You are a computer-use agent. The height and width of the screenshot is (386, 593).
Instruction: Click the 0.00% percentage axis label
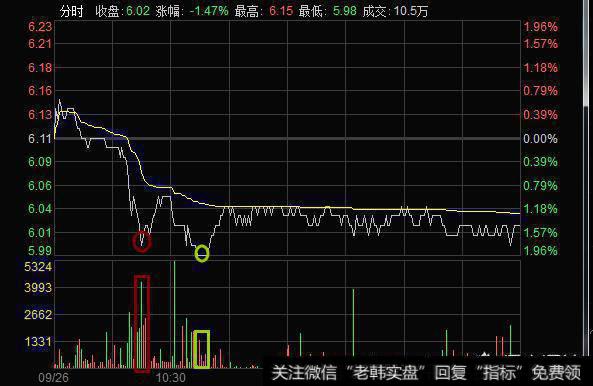click(540, 139)
